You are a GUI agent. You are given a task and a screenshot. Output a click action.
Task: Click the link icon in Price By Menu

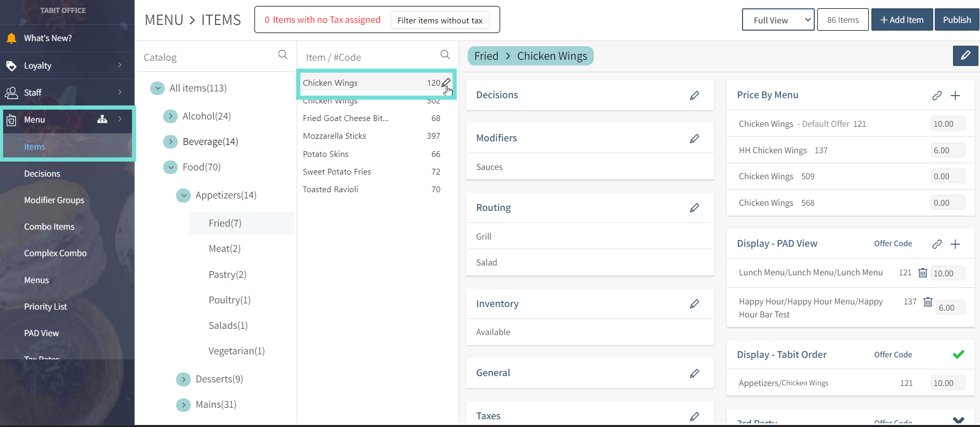[937, 96]
